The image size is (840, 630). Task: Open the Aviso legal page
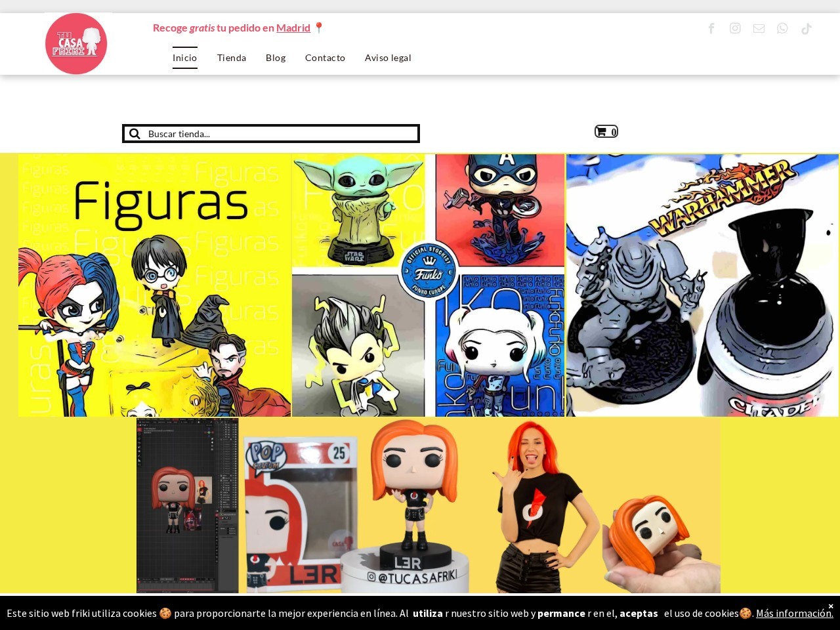click(388, 58)
